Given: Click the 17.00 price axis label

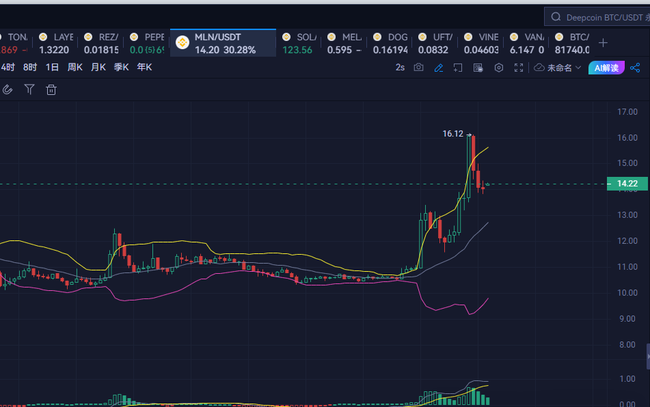Looking at the screenshot, I should tap(627, 111).
